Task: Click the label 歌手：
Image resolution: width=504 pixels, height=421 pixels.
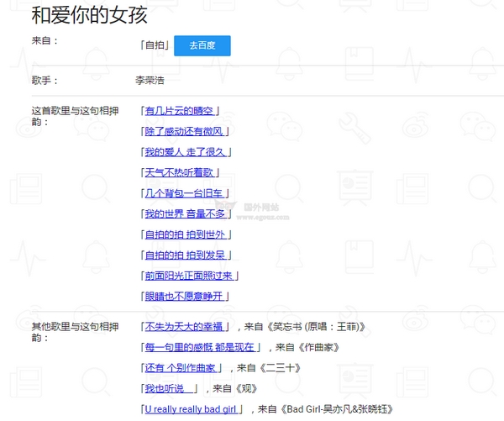Action: click(x=45, y=80)
